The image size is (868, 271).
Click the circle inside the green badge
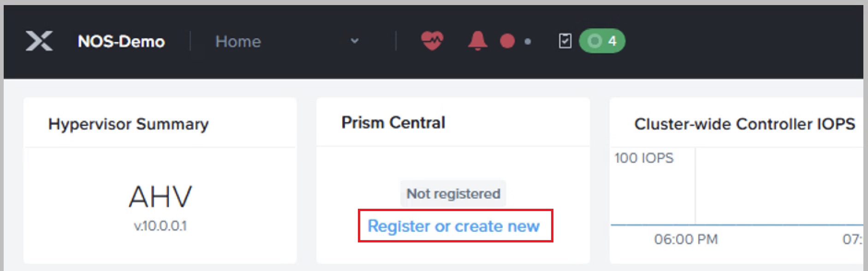[595, 41]
